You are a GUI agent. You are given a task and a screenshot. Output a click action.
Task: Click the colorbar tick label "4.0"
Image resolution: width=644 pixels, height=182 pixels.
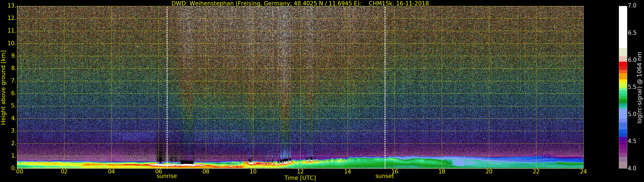632,169
